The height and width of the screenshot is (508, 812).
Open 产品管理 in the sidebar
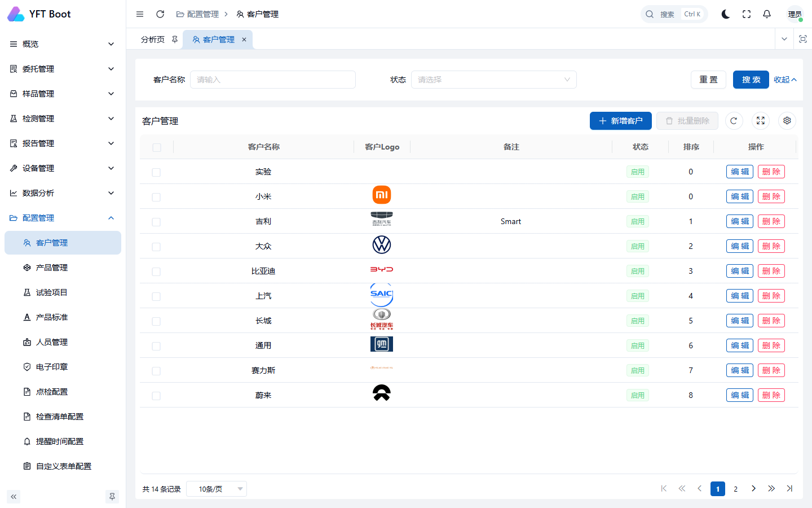pyautogui.click(x=63, y=268)
